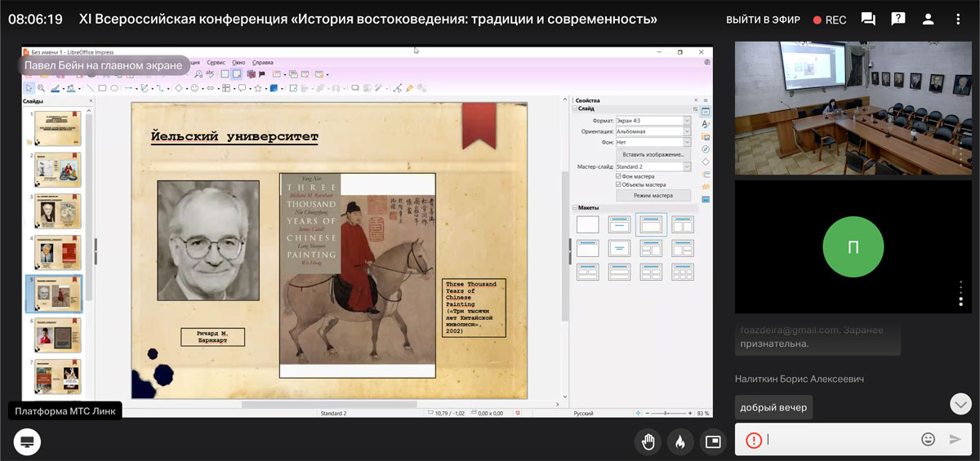Select the Rectangle drawing tool
The height and width of the screenshot is (461, 980).
[102, 88]
